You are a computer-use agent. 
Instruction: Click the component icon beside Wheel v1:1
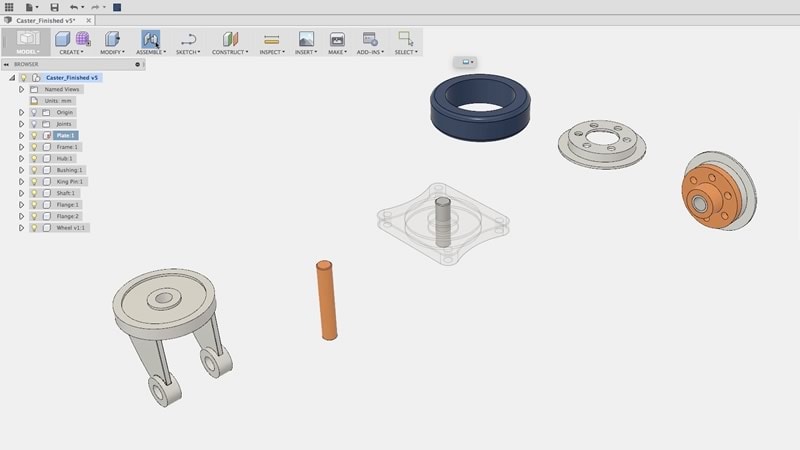pos(47,228)
